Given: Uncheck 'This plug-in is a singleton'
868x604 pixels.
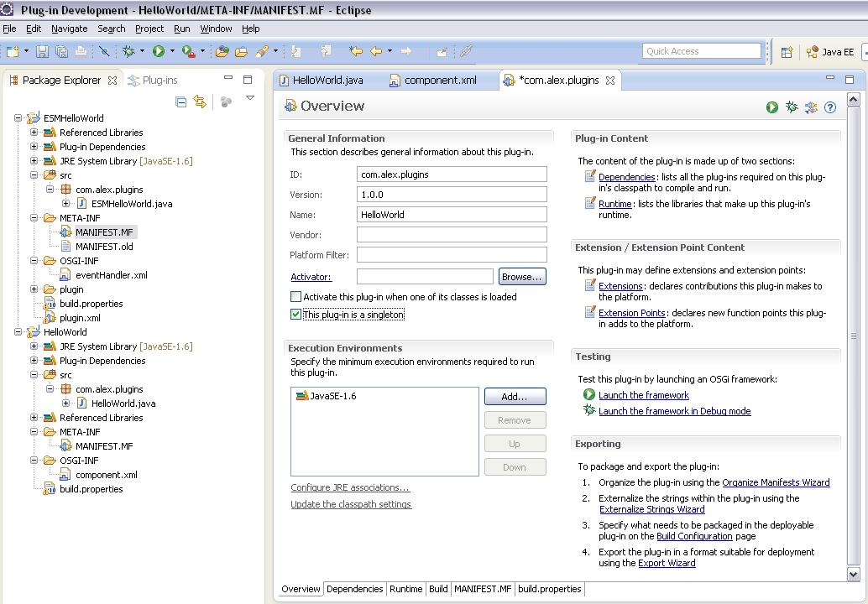Looking at the screenshot, I should [296, 315].
